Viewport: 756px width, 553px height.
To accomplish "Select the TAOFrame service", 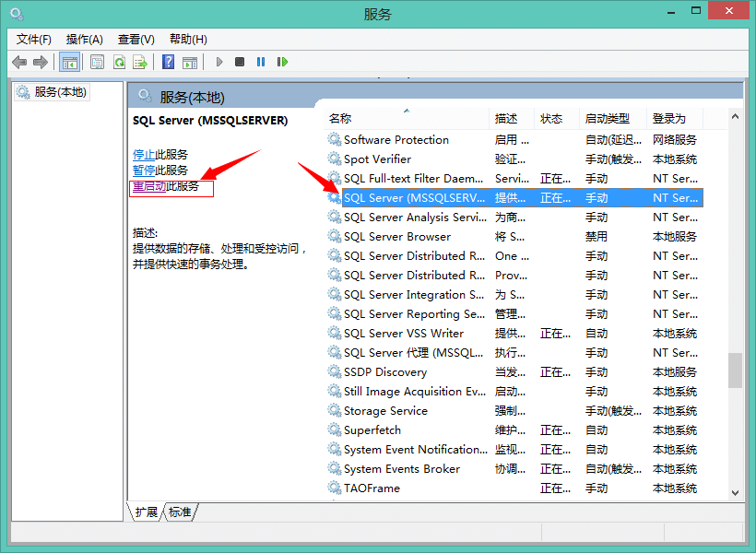I will point(515,488).
